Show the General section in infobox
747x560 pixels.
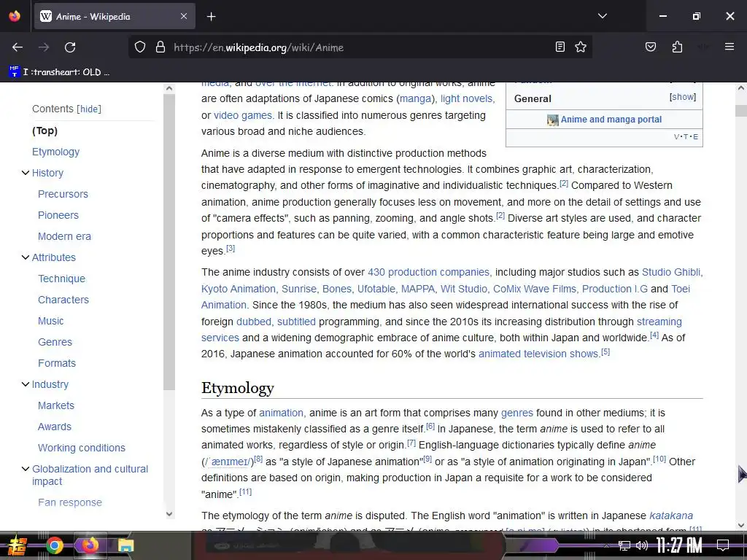tap(683, 97)
